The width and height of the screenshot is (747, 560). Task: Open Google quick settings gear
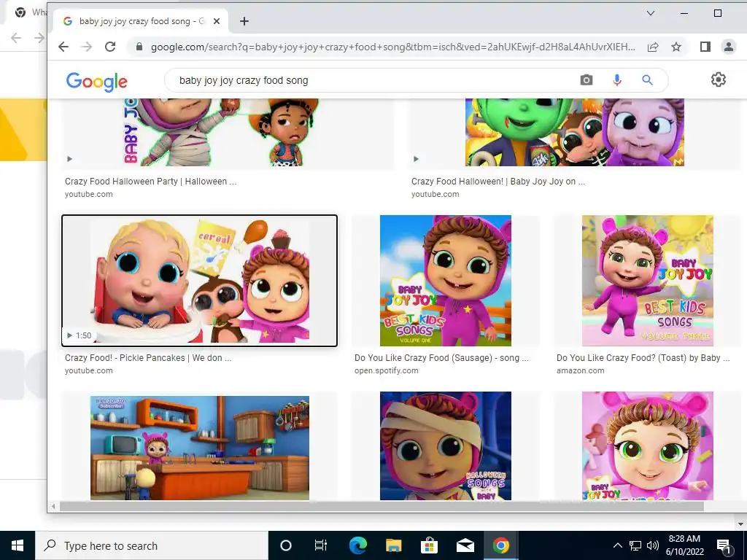[719, 79]
